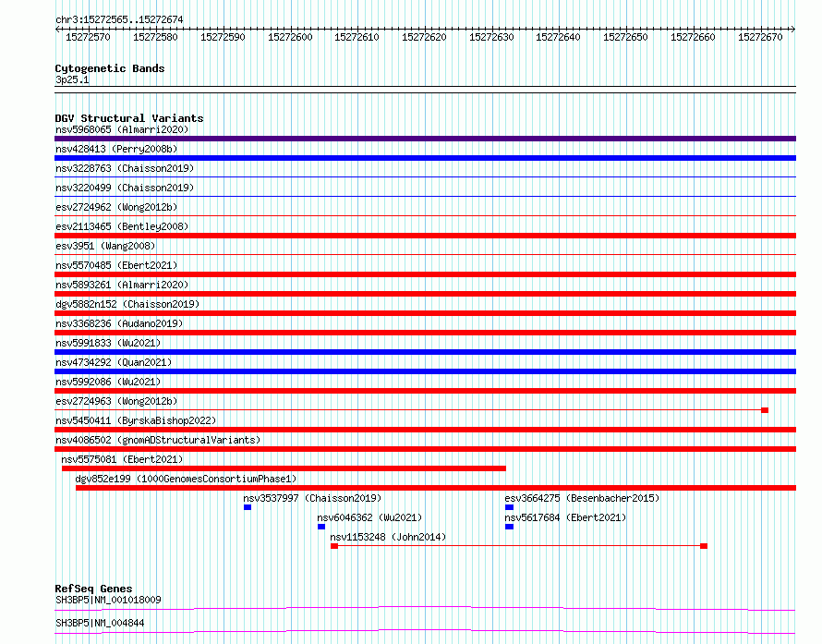Click the small blue block under nsv6046362
The width and height of the screenshot is (822, 644).
click(x=321, y=527)
